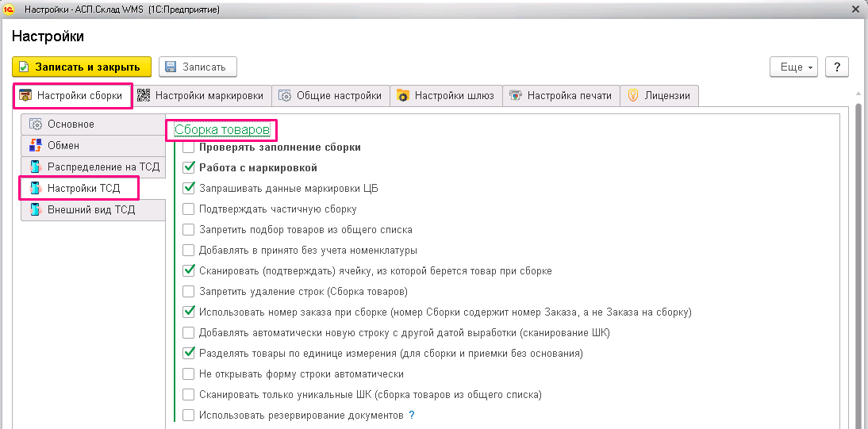Select Внешний вид ТСД side tab
This screenshot has height=429, width=868.
(93, 210)
